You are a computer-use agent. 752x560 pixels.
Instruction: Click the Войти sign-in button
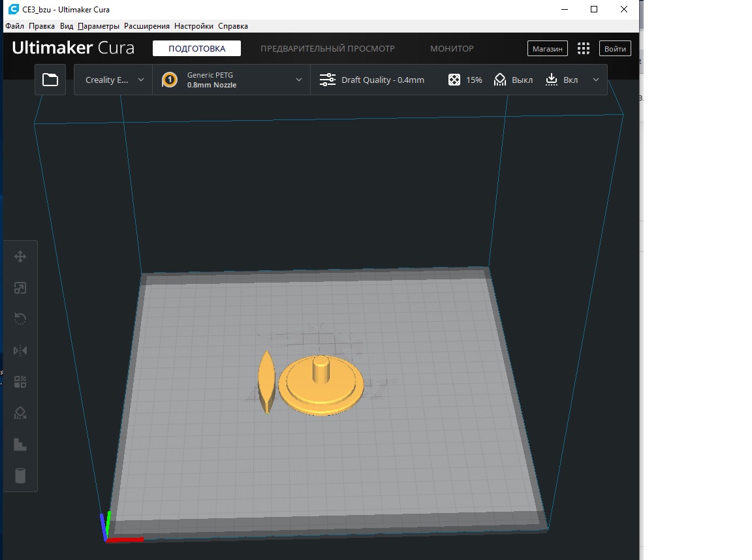pyautogui.click(x=615, y=48)
